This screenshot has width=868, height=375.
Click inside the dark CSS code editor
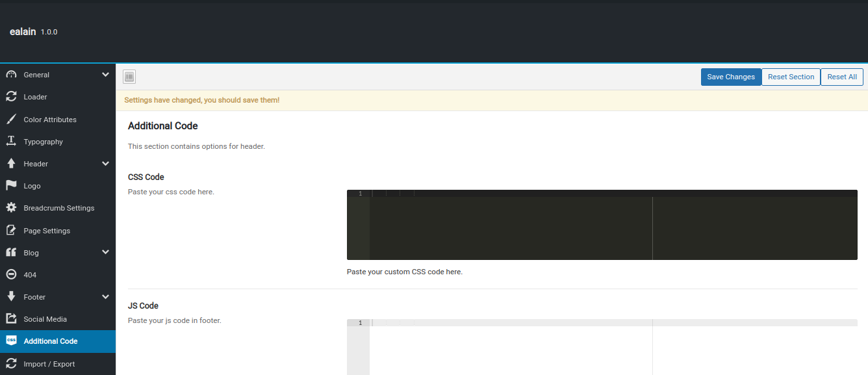(x=602, y=225)
